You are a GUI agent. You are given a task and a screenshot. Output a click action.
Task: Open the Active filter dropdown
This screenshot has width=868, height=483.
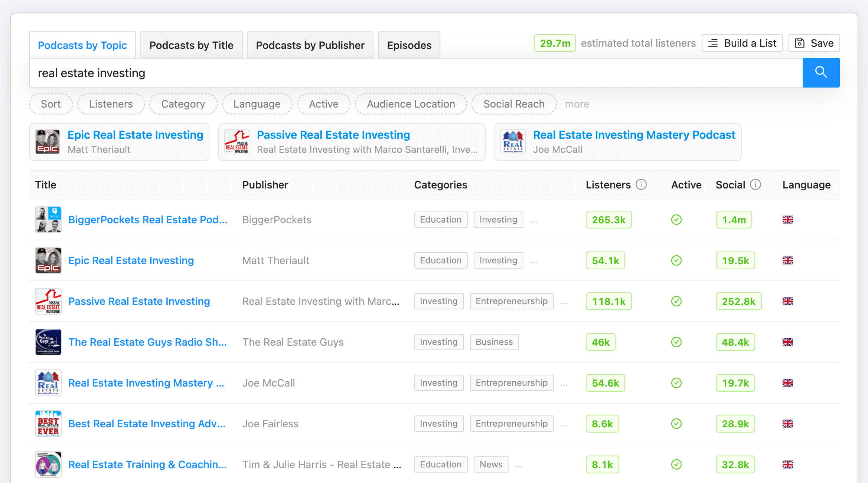pyautogui.click(x=324, y=104)
